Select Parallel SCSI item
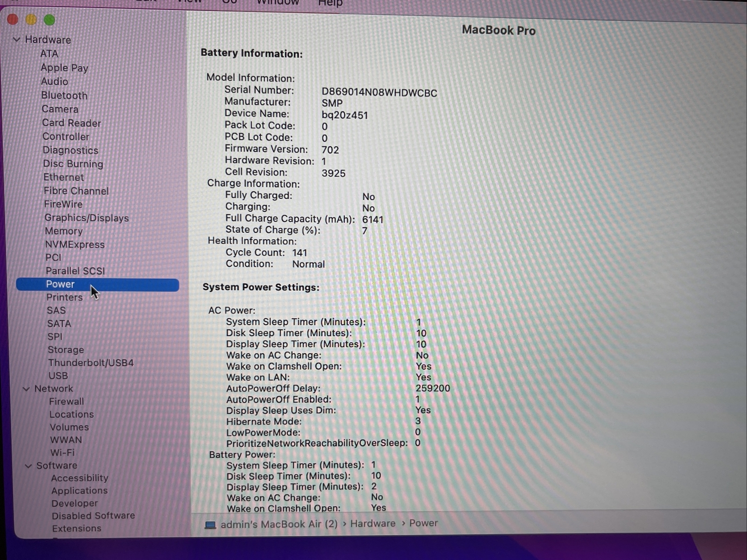747x560 pixels. 75,271
